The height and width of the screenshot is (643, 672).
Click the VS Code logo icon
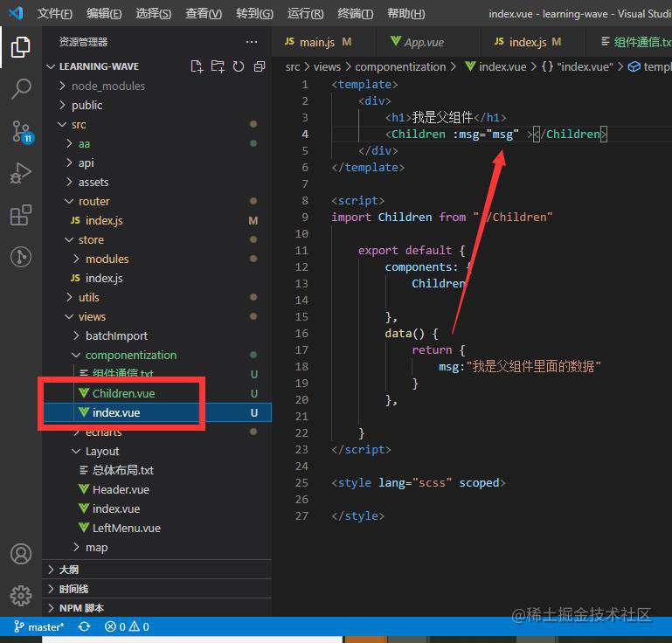pos(16,13)
